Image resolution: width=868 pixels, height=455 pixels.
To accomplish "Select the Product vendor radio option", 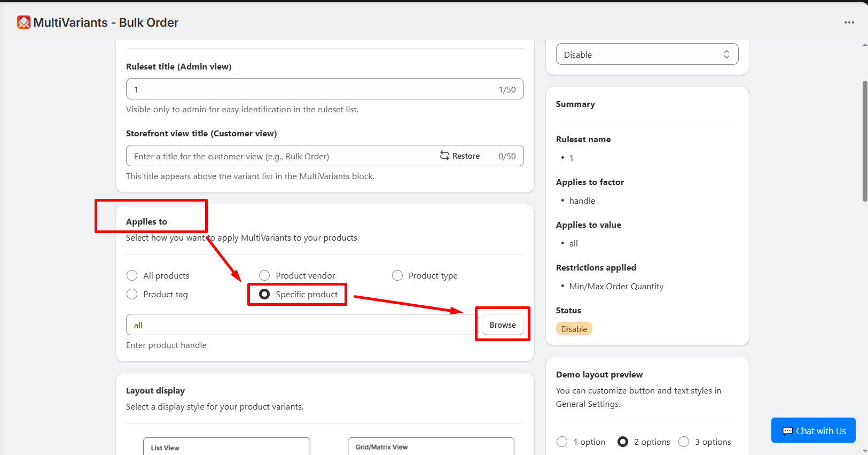I will point(264,275).
